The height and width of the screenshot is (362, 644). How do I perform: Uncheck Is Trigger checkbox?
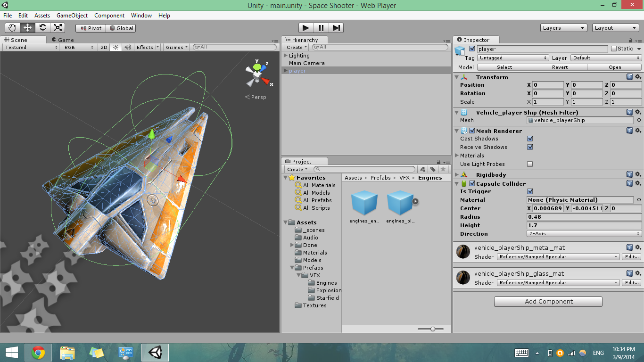coord(530,191)
